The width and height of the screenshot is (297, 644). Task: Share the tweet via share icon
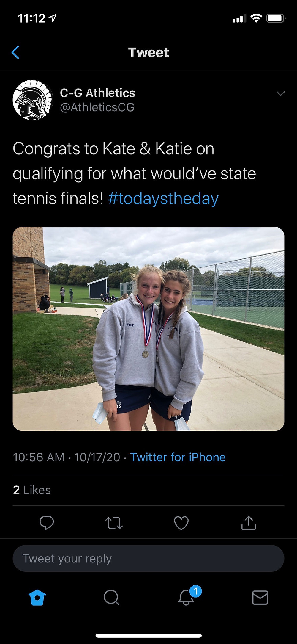point(249,523)
